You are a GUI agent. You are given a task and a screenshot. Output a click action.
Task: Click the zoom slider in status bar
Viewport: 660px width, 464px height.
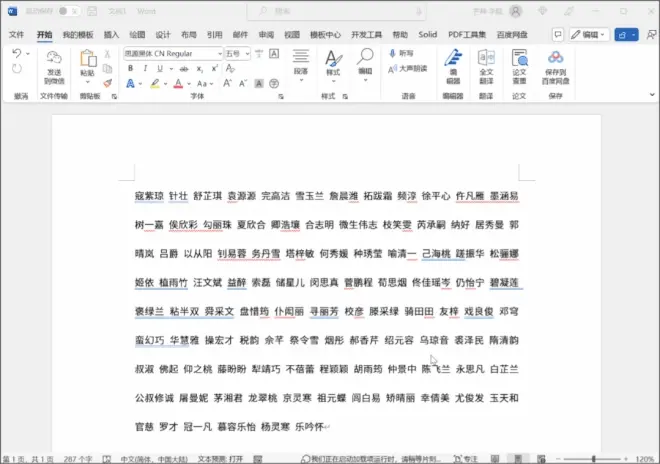[x=592, y=459]
